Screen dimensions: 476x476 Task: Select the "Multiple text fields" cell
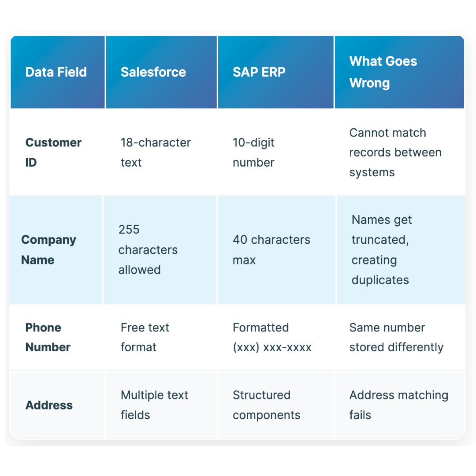pos(154,405)
